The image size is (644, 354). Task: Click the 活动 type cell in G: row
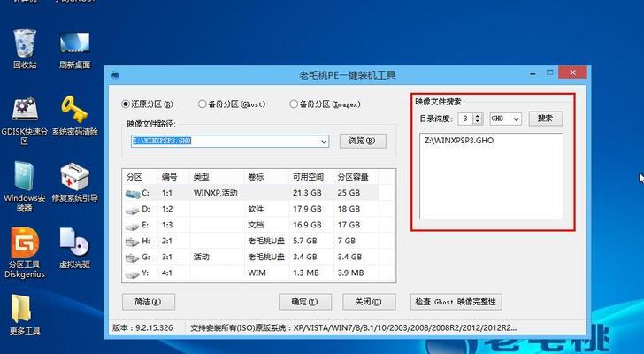click(202, 257)
